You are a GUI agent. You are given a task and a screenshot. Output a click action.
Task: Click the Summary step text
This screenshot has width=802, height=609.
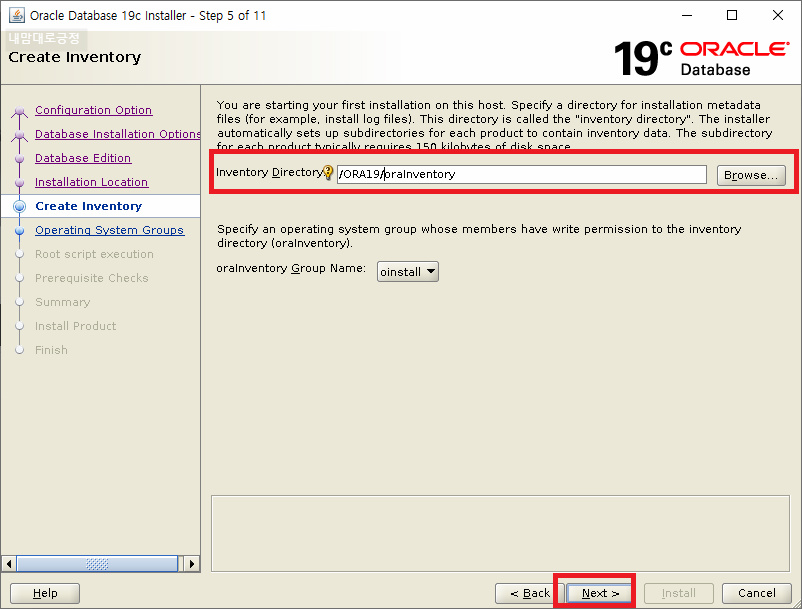[x=62, y=302]
